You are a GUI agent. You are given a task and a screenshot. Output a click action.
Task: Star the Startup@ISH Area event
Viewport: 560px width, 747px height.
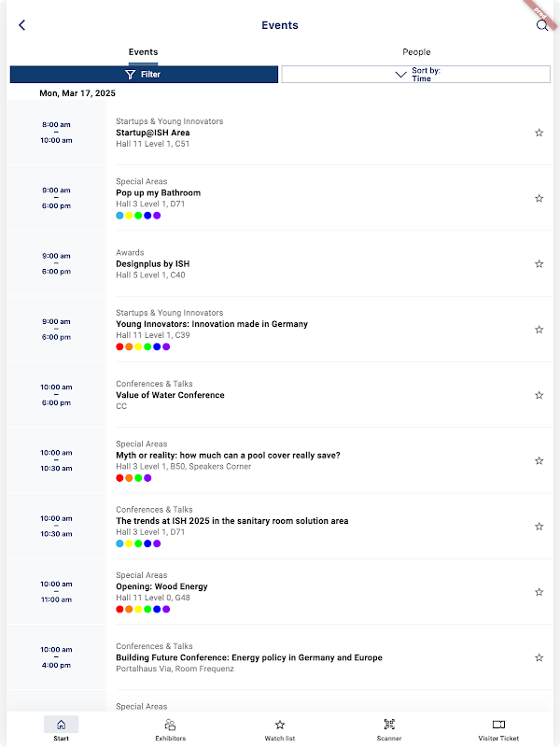(539, 133)
